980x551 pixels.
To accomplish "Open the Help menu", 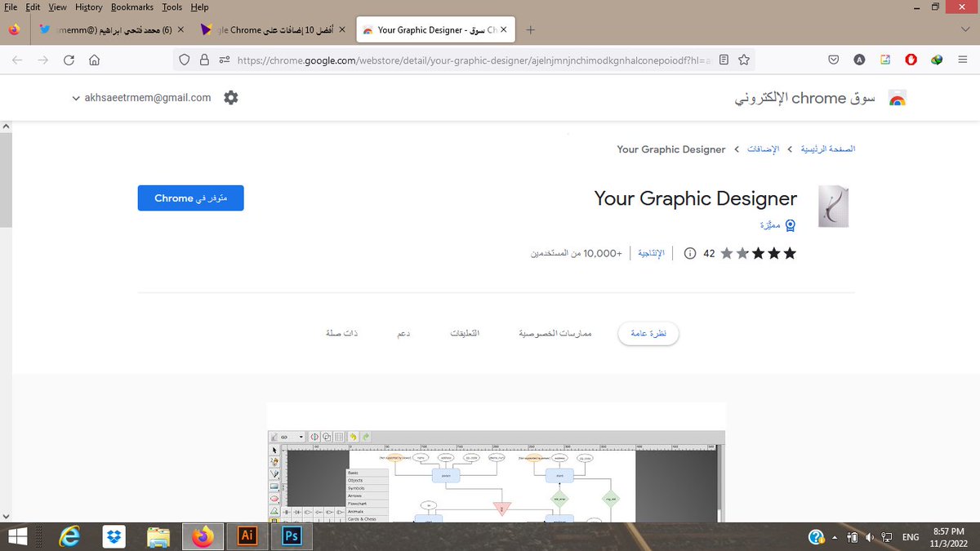I will point(199,7).
